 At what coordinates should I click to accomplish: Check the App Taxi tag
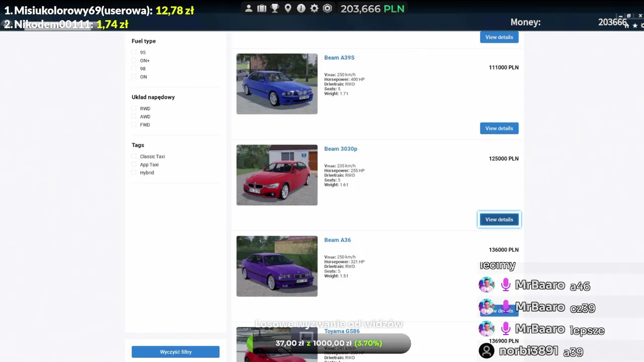click(x=134, y=164)
